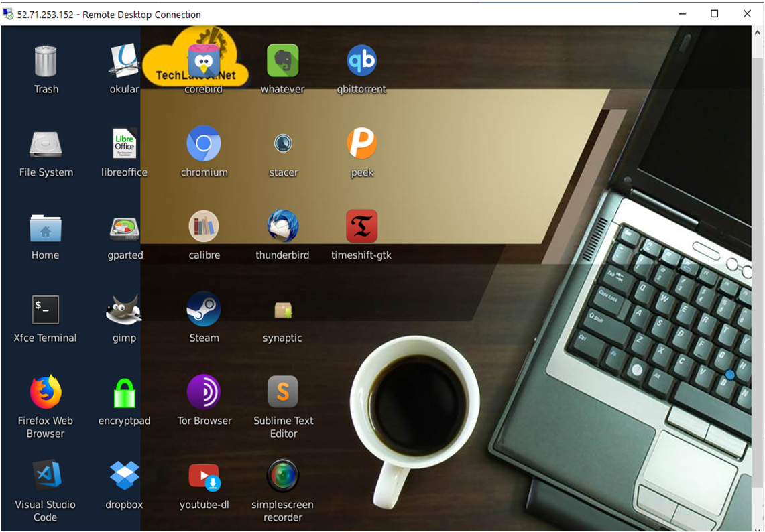Click the 'libreoffice' label text
This screenshot has width=765, height=532.
pos(125,172)
